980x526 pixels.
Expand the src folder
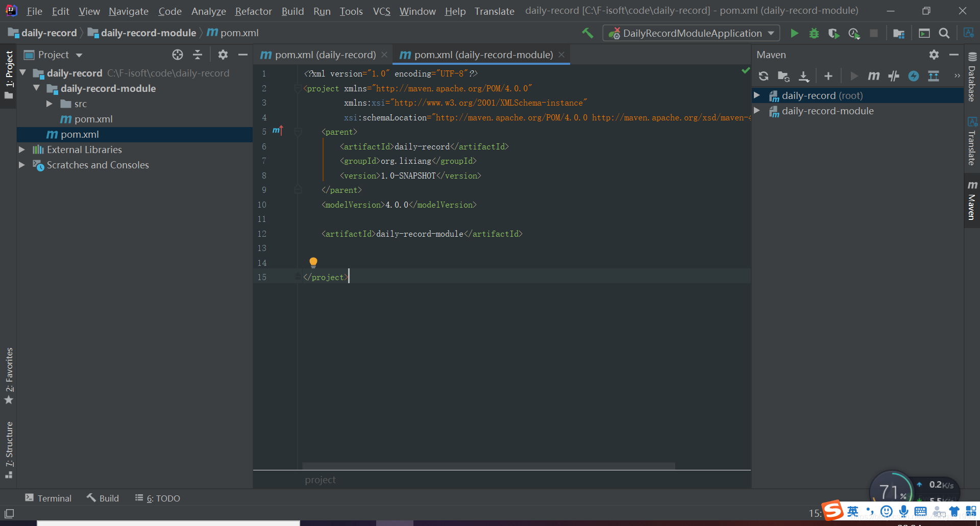[50, 104]
